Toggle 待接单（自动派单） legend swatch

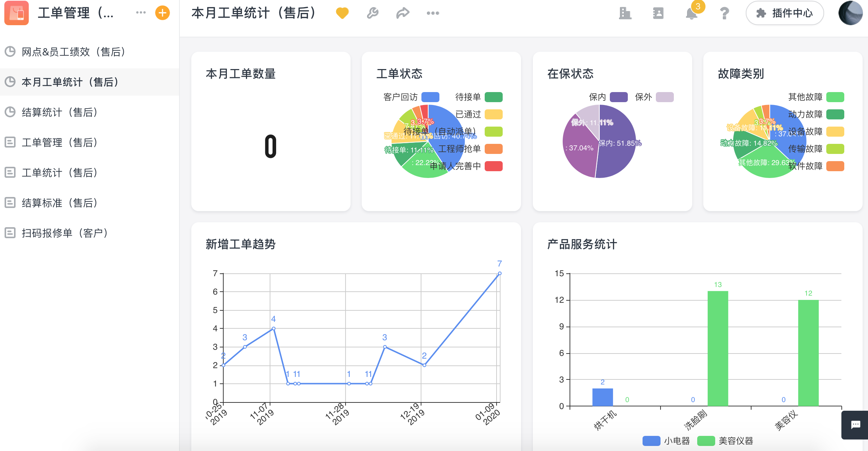coord(494,132)
